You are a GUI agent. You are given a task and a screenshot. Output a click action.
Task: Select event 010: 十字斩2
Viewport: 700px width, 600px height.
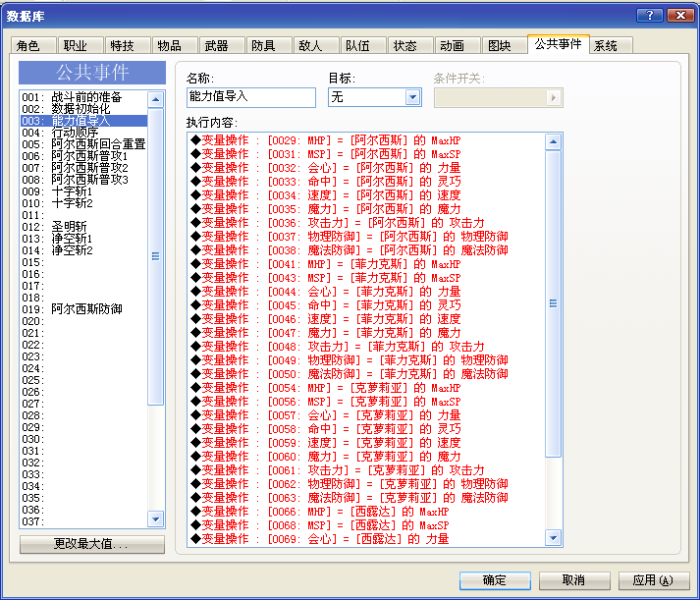pos(83,203)
